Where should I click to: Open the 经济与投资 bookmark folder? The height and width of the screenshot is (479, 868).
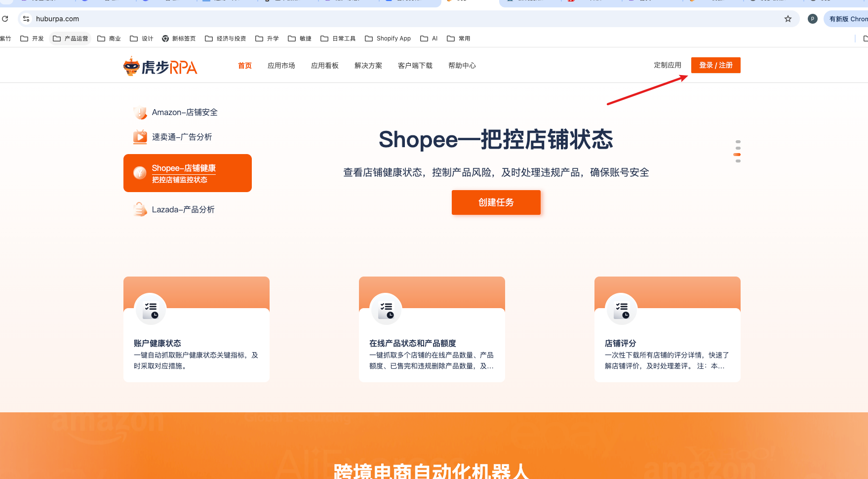tap(226, 39)
